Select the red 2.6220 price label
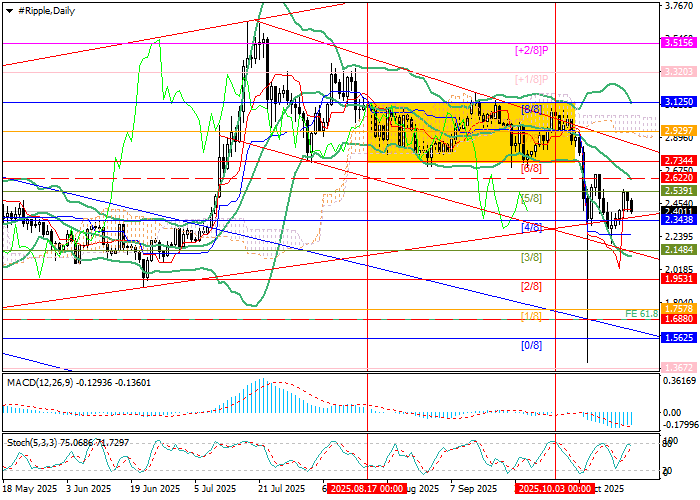 [x=679, y=178]
